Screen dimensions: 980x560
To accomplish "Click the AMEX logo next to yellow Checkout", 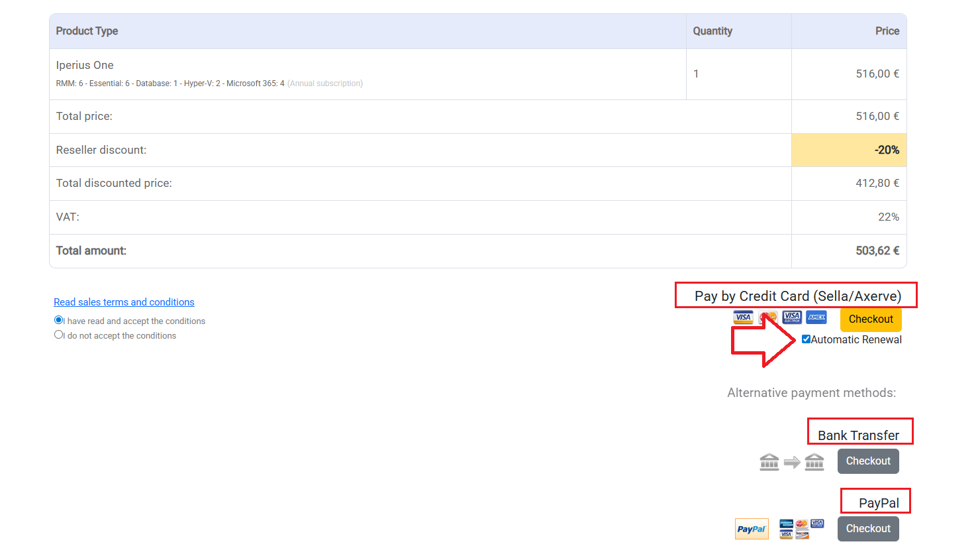I will click(x=816, y=317).
